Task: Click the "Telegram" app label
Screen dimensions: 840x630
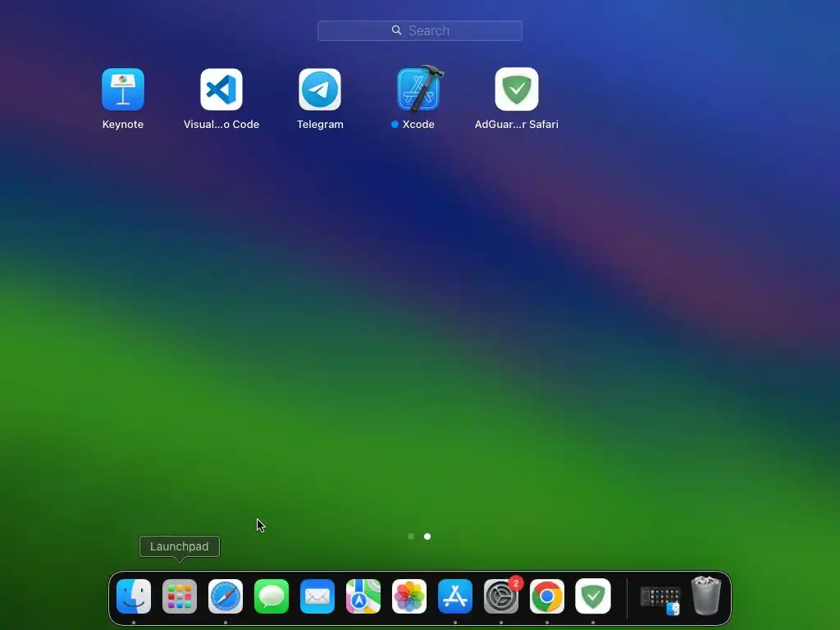Action: [321, 125]
